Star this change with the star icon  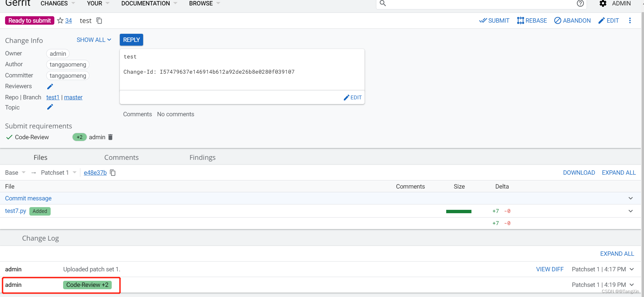tap(60, 21)
